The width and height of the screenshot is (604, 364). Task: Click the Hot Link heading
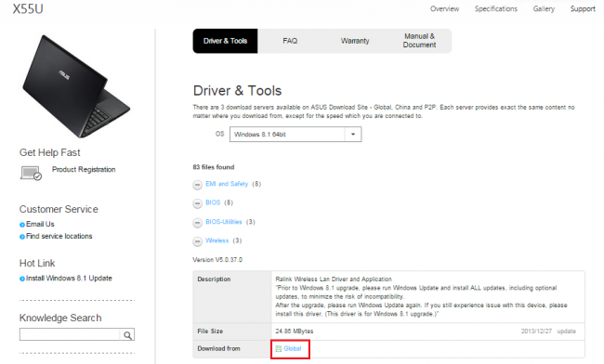pos(37,263)
